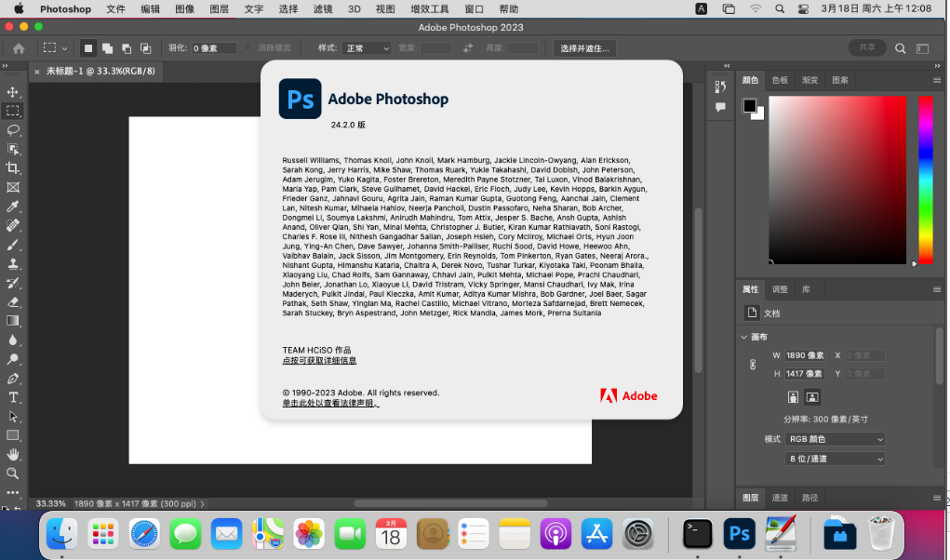The height and width of the screenshot is (560, 950).
Task: Click the 选择并遮住 button
Action: click(x=584, y=48)
